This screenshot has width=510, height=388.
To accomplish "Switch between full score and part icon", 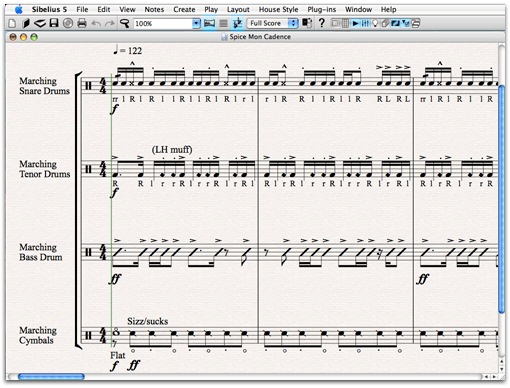I will (307, 23).
